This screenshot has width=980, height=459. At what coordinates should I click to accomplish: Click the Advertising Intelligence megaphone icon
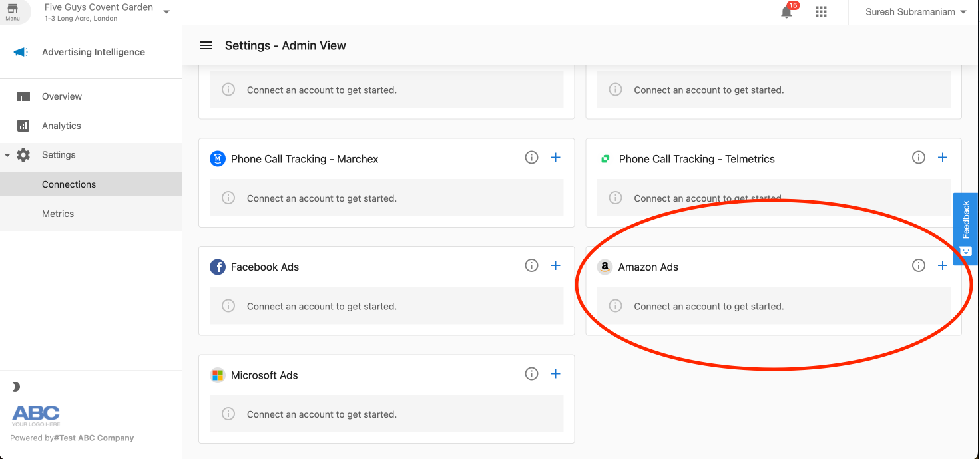(x=21, y=51)
